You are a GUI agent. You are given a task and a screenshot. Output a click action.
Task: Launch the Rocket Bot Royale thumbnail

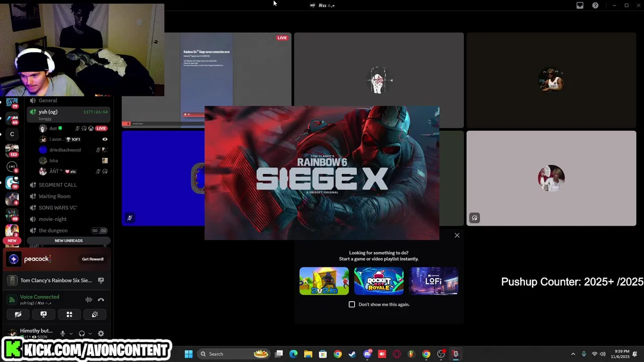[x=379, y=281]
